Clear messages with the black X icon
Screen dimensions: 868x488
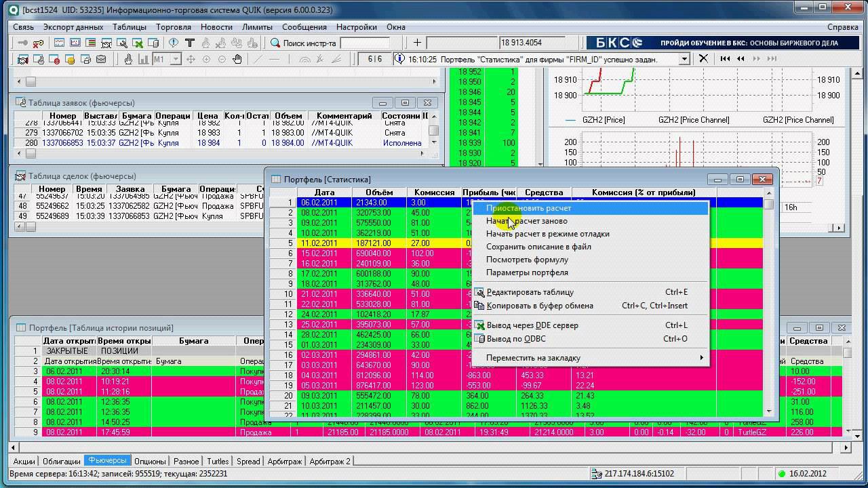click(x=703, y=59)
